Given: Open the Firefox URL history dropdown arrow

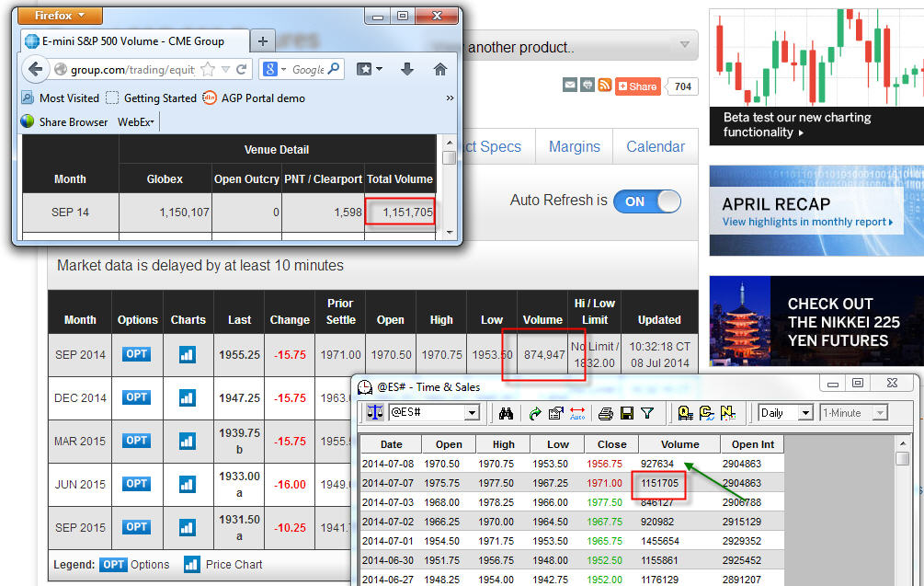Looking at the screenshot, I should (225, 70).
